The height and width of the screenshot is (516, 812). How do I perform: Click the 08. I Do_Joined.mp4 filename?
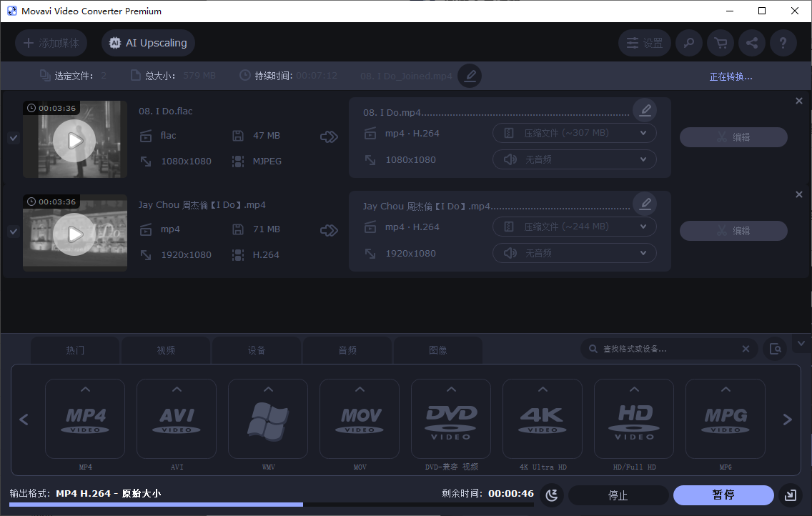click(x=406, y=76)
